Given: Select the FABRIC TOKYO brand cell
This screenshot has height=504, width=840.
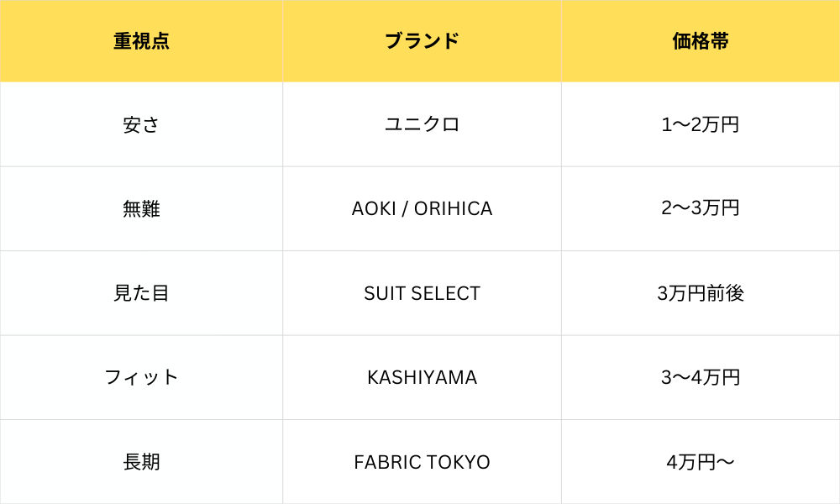Looking at the screenshot, I should coord(422,462).
